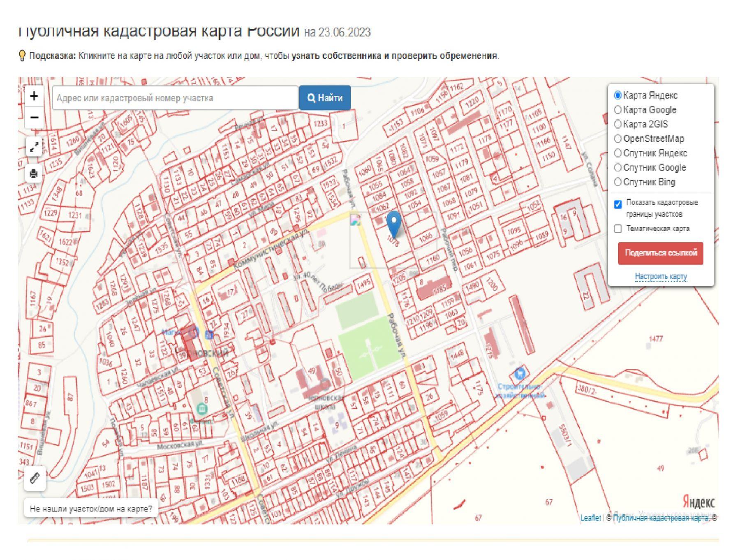Click the blue location pin marker
The height and width of the screenshot is (560, 740).
coord(394,222)
